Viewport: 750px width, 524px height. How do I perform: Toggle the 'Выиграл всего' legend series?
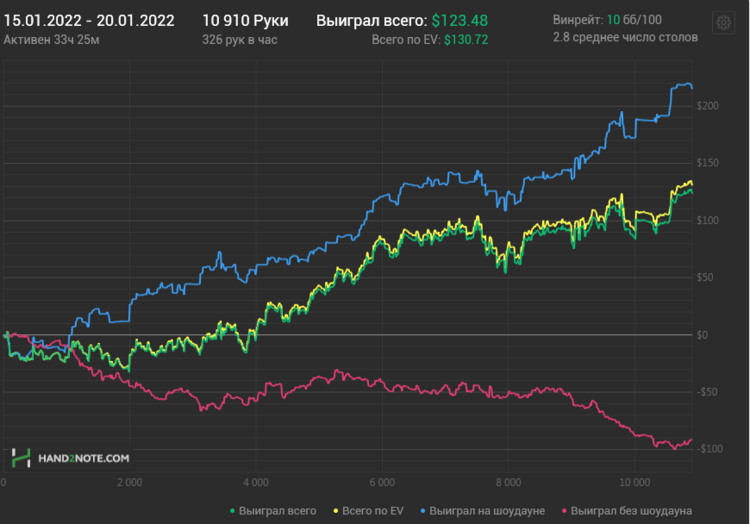click(273, 511)
